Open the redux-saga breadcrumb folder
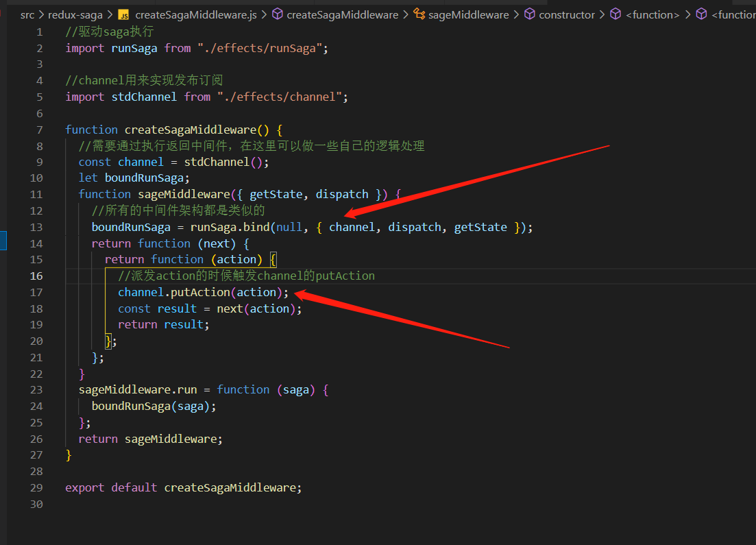Image resolution: width=756 pixels, height=545 pixels. [75, 15]
